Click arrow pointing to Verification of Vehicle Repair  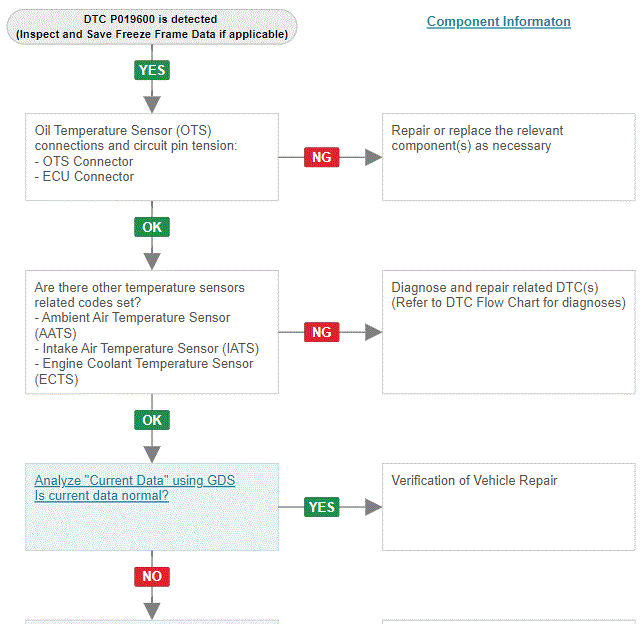point(373,507)
